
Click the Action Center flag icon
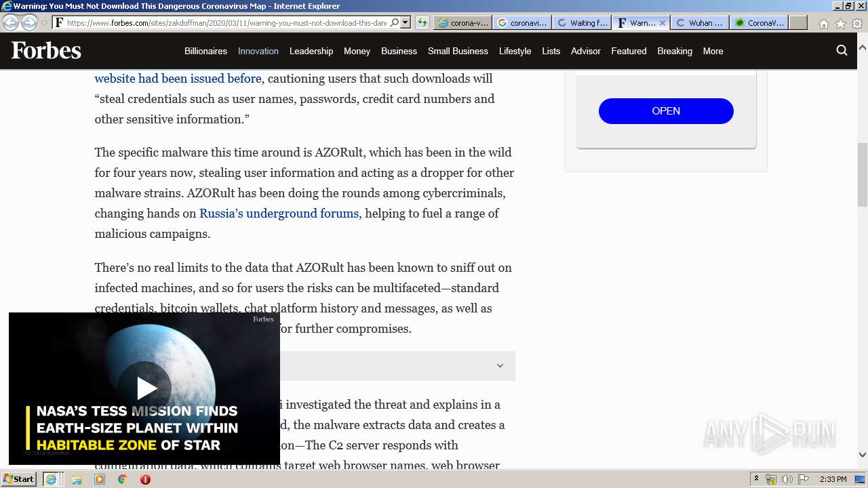pos(804,479)
